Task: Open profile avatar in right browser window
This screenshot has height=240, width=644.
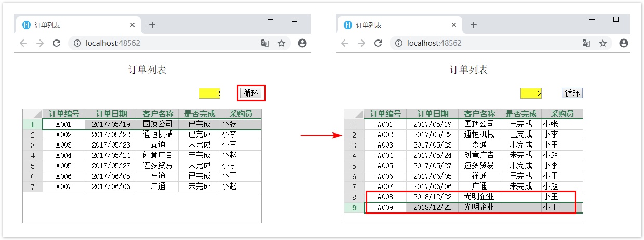Action: coord(624,43)
